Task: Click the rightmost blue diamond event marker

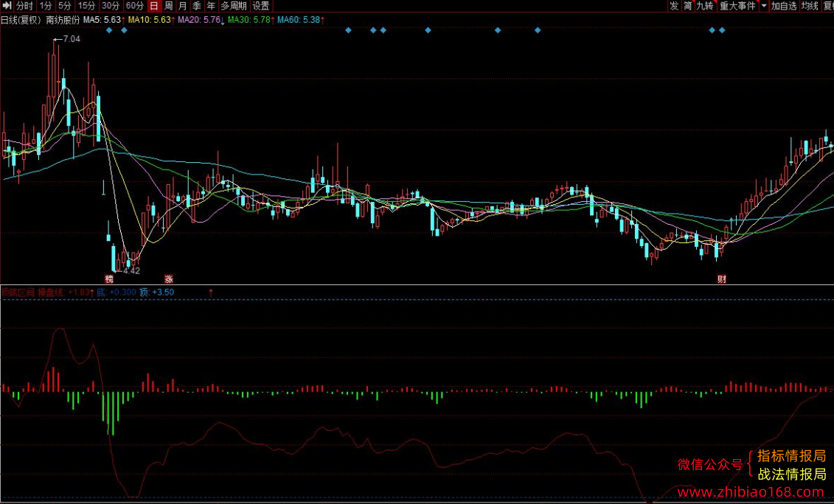Action: point(722,30)
